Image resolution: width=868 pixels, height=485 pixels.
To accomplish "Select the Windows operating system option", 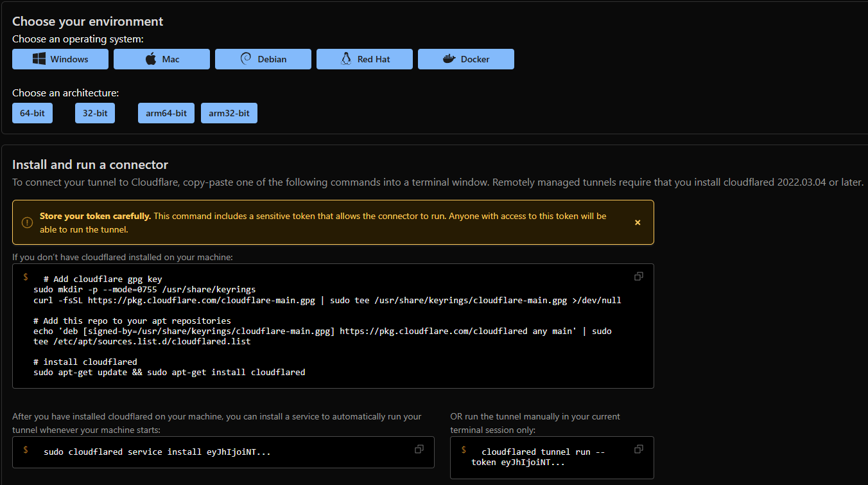I will coord(60,59).
